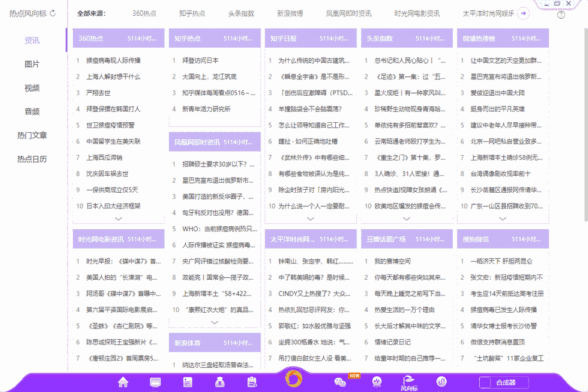Open the help question mark icon
The width and height of the screenshot is (588, 392).
561,14
